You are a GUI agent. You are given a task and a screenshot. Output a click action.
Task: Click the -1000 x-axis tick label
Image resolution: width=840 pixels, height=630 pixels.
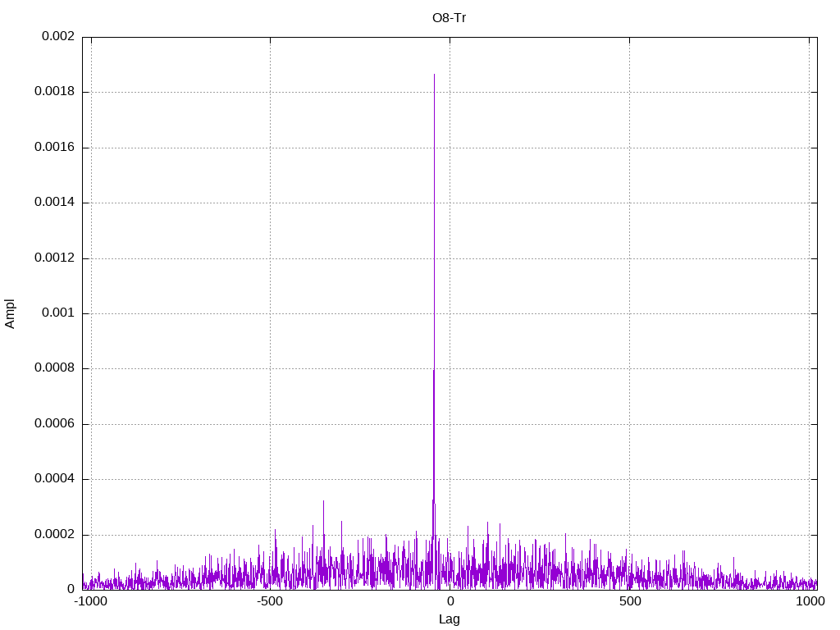(90, 601)
